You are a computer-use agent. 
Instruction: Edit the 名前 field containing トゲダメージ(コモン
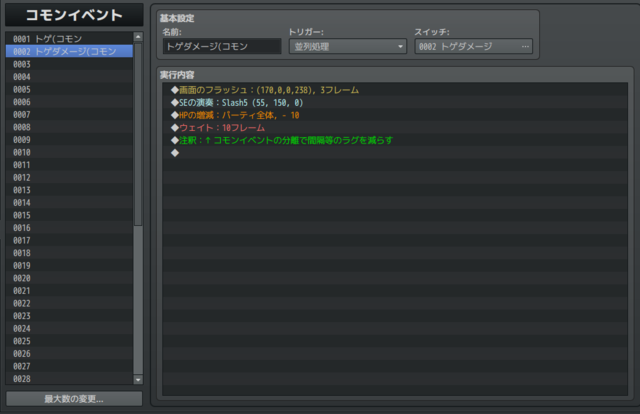point(222,47)
